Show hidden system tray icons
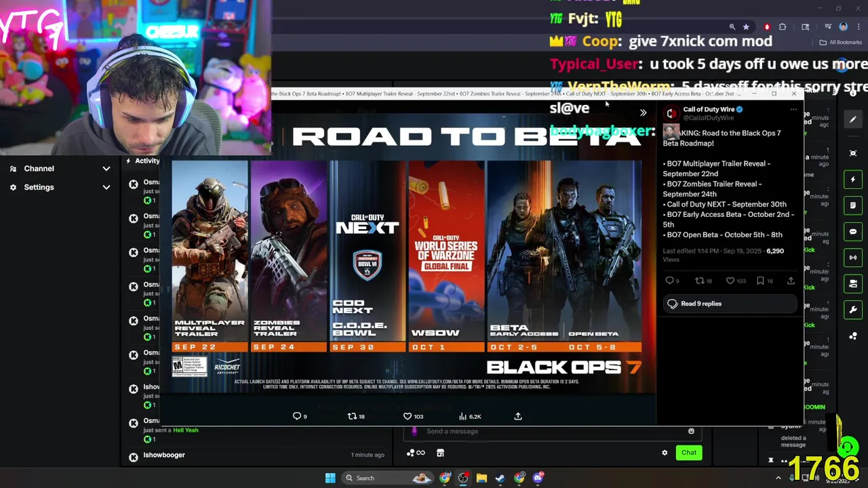Viewport: 868px width, 488px height. (778, 478)
